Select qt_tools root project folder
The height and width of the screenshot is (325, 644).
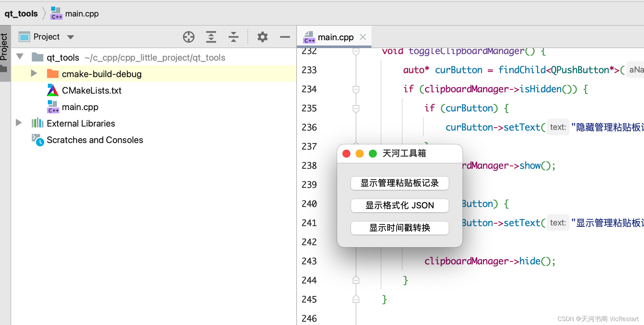tap(63, 58)
